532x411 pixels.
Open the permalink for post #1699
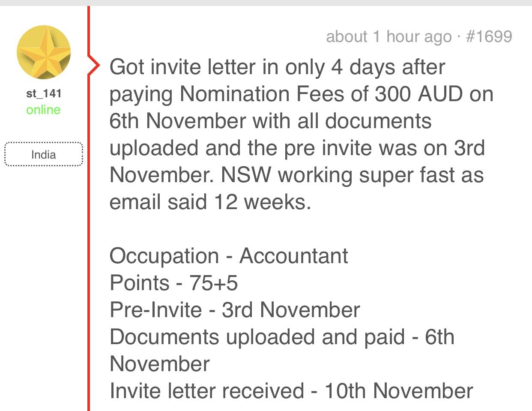pos(489,36)
